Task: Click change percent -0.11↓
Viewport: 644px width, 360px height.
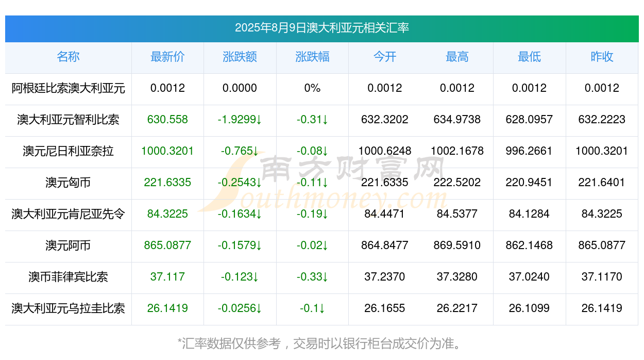Action: pos(312,183)
